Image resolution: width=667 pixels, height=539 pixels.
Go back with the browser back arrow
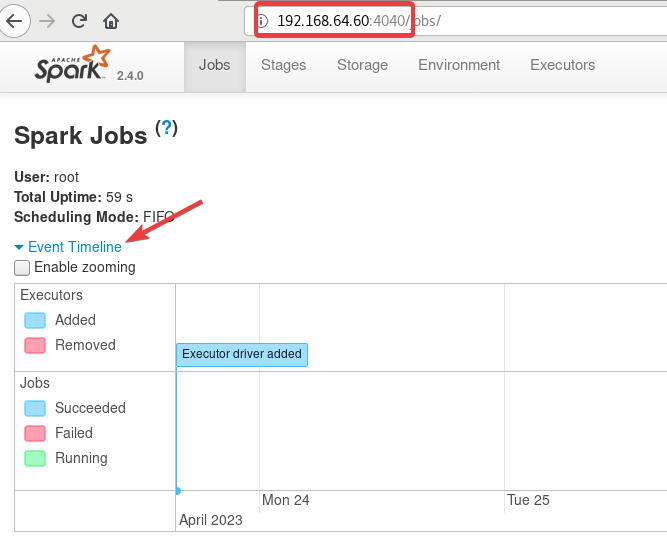tap(14, 20)
